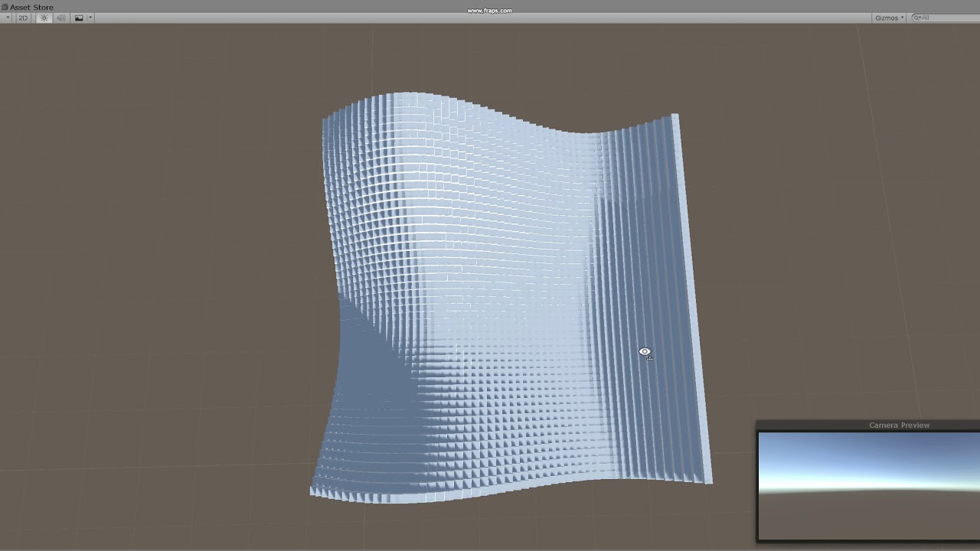Switch to the Asset Store tab
Viewport: 980px width, 551px height.
[x=34, y=7]
